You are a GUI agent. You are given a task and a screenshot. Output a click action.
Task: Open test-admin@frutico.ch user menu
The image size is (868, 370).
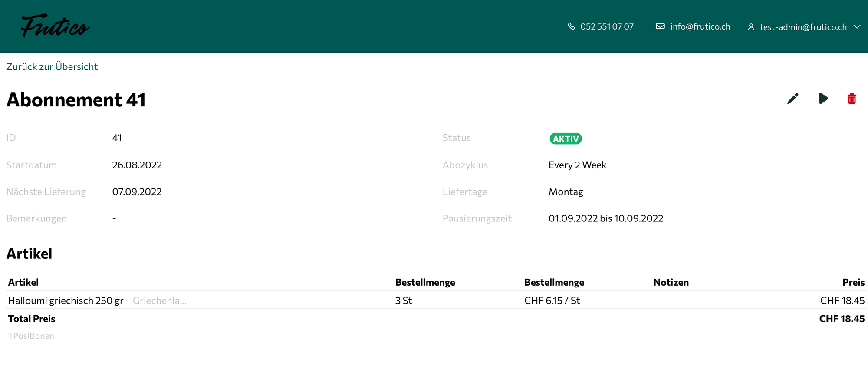(803, 27)
